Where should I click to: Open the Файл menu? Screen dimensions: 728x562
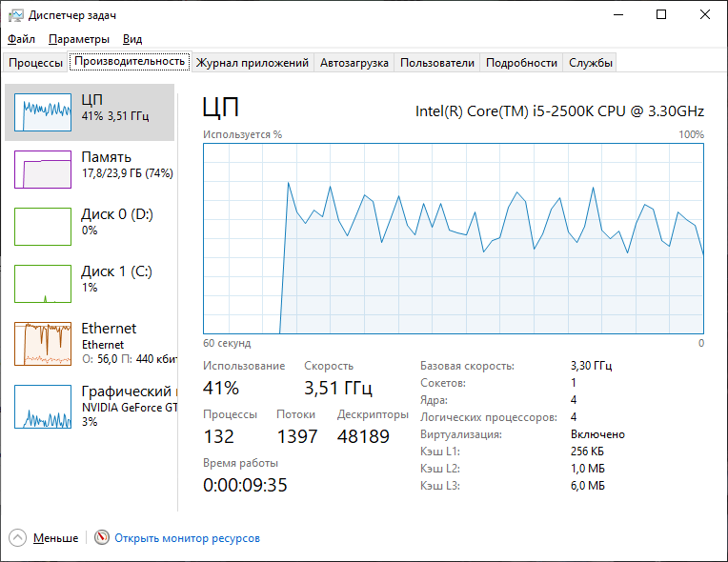point(21,39)
